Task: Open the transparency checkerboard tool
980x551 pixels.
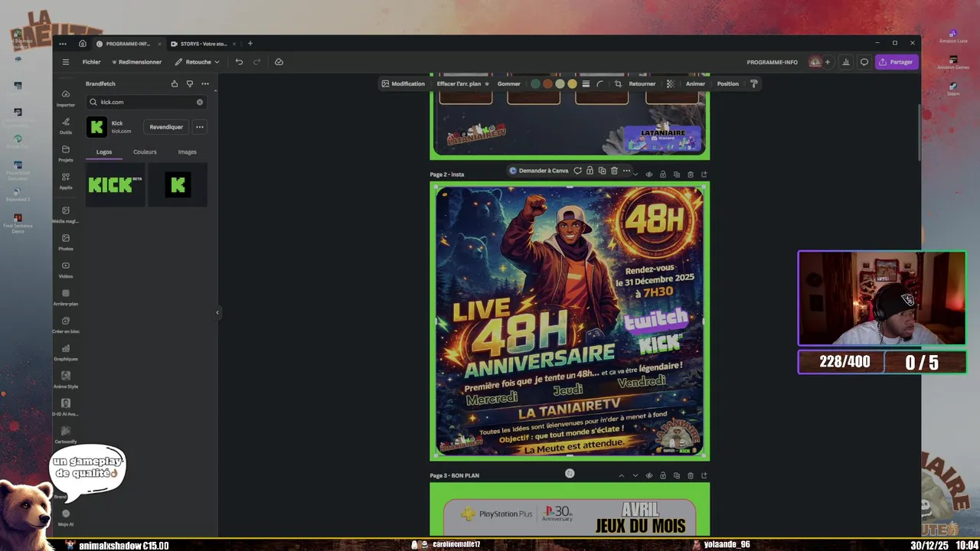Action: coord(670,83)
